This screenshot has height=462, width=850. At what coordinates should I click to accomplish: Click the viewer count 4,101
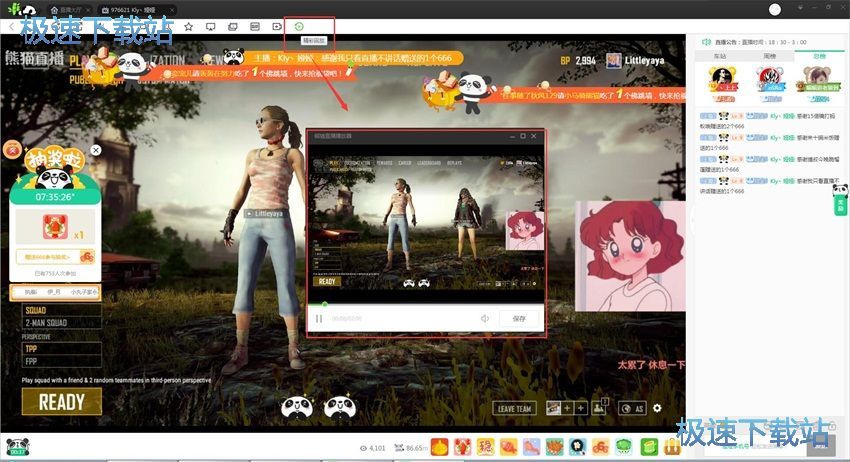tap(372, 448)
